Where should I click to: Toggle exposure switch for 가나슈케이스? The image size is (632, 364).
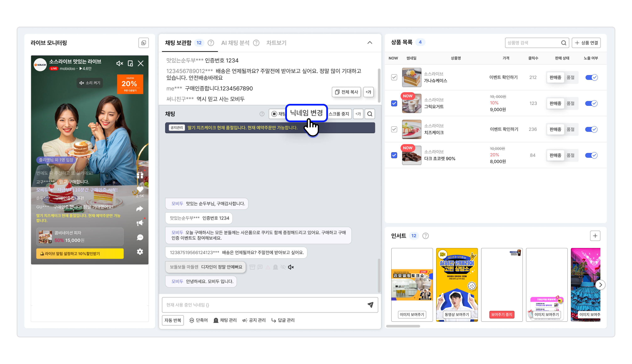coord(591,77)
